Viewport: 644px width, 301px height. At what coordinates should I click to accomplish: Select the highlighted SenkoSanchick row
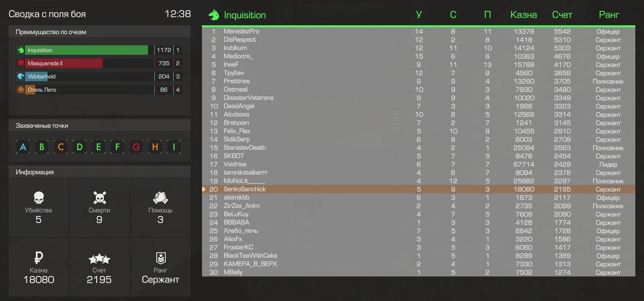[x=419, y=189]
